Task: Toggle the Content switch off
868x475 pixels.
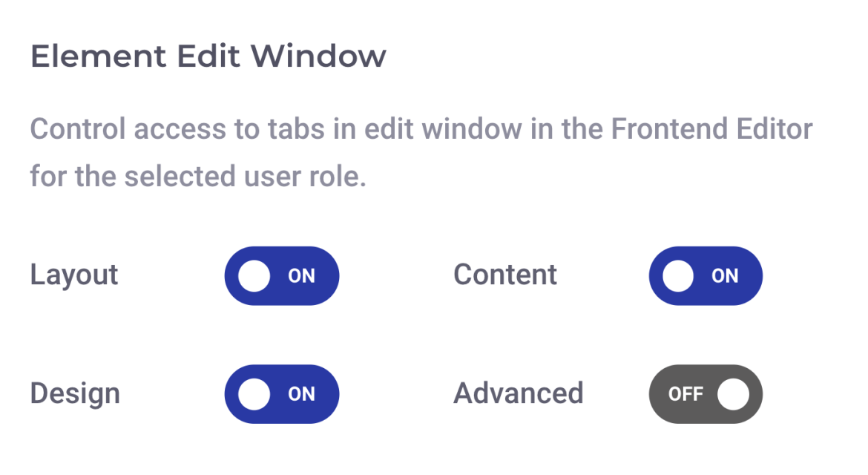Action: click(x=706, y=275)
